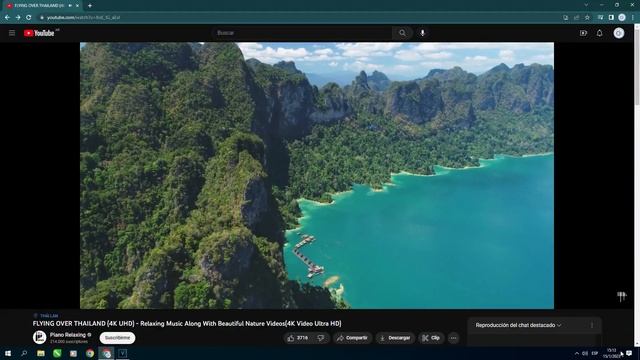Open Chrome three-dot menu
This screenshot has height=360, width=640.
click(633, 18)
